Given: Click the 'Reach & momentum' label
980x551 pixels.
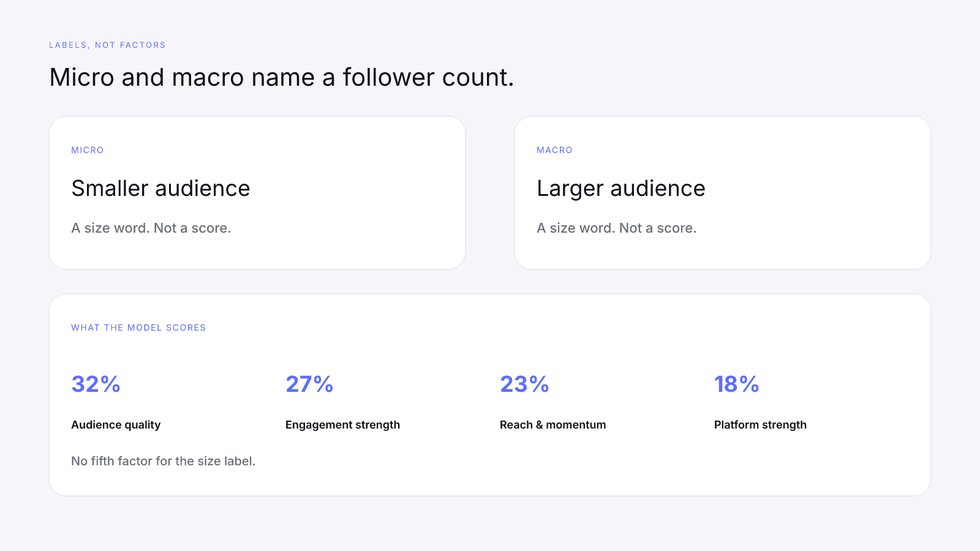Looking at the screenshot, I should (552, 425).
